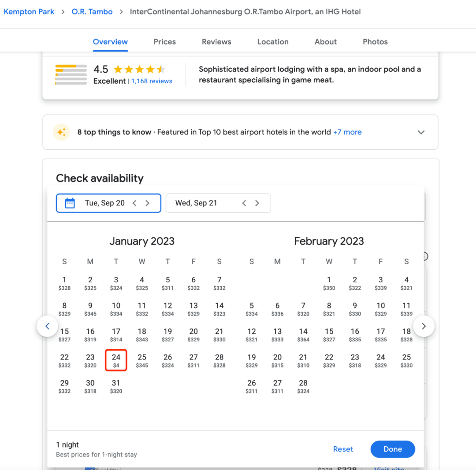Navigate to Kempton Park breadcrumb
Viewport: 476px width, 470px height.
29,12
